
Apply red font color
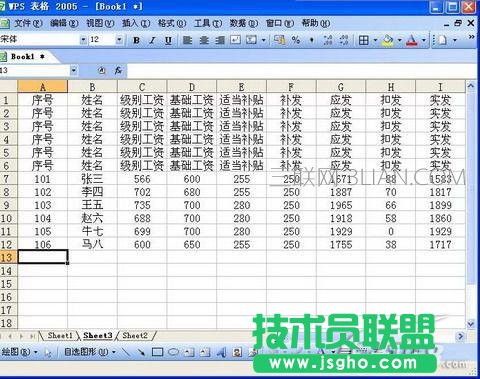412,40
